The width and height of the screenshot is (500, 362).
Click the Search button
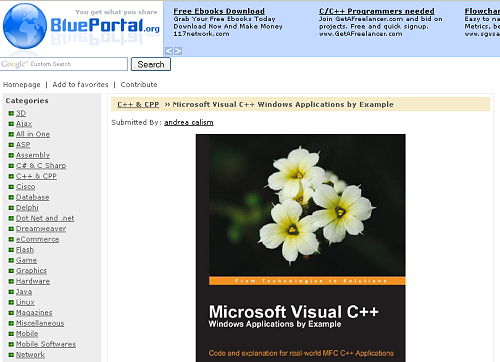[x=151, y=64]
